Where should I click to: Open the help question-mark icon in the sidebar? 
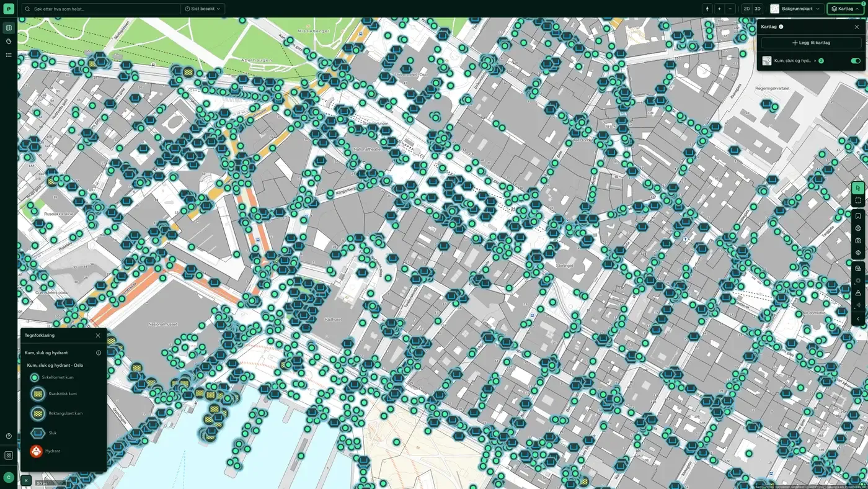click(x=9, y=436)
